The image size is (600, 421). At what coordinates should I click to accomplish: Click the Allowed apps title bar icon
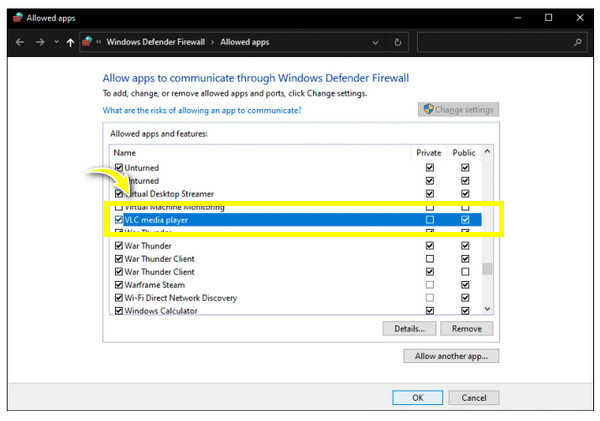(x=18, y=18)
